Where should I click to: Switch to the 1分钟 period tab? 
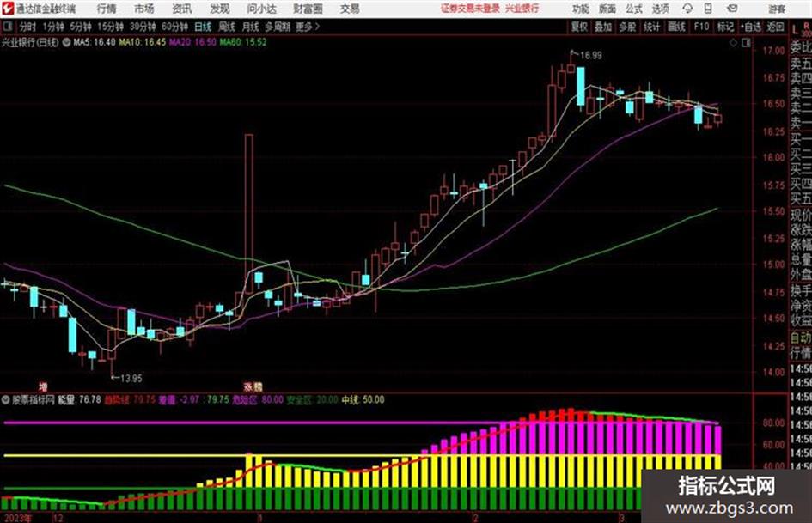54,27
